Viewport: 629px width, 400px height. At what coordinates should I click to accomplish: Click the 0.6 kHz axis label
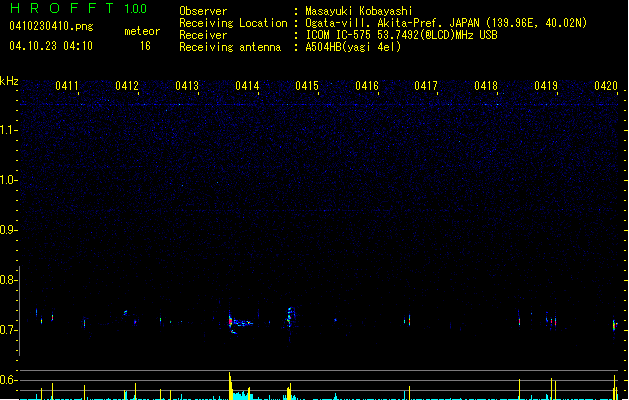pyautogui.click(x=8, y=380)
